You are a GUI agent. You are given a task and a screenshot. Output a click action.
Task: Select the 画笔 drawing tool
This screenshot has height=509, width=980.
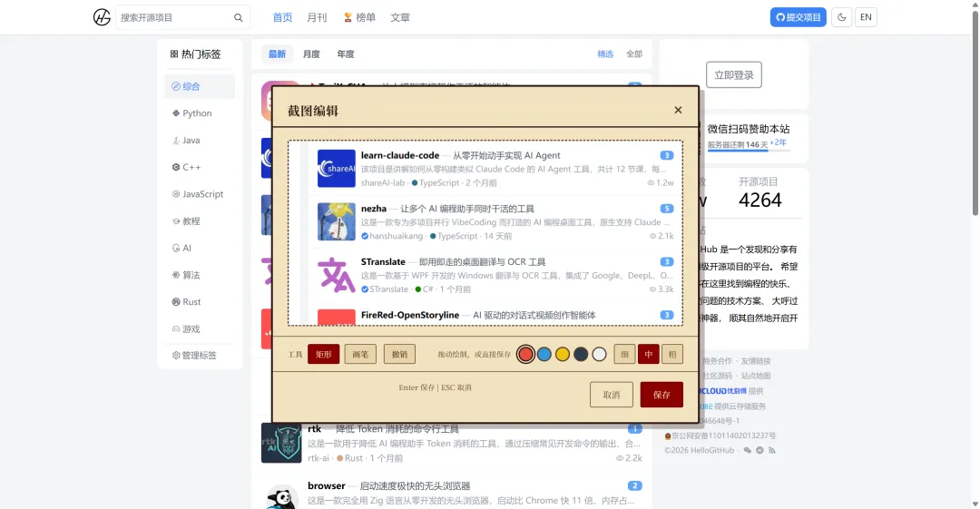[x=360, y=354]
